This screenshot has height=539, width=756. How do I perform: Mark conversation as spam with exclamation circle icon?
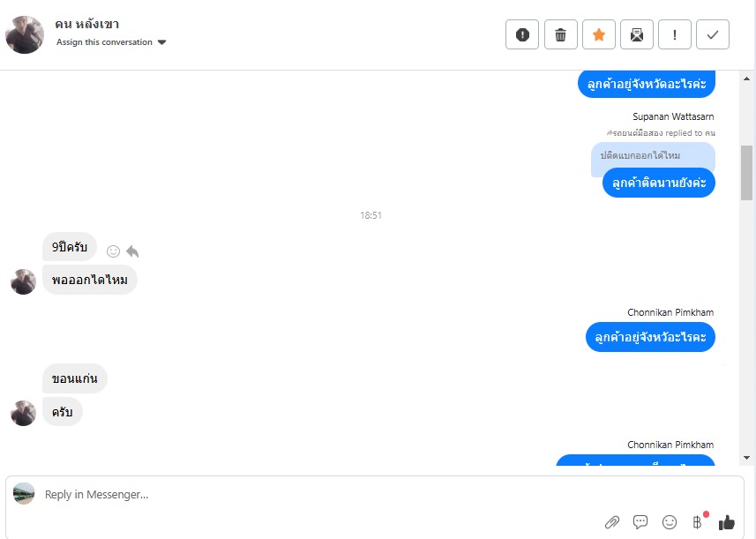coord(522,34)
